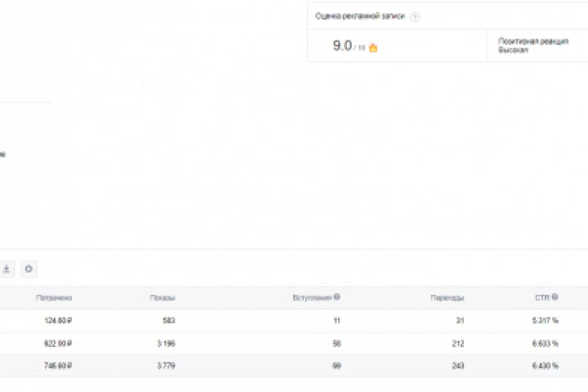Sort table by Переходы column
Image resolution: width=588 pixels, height=392 pixels.
pos(448,298)
